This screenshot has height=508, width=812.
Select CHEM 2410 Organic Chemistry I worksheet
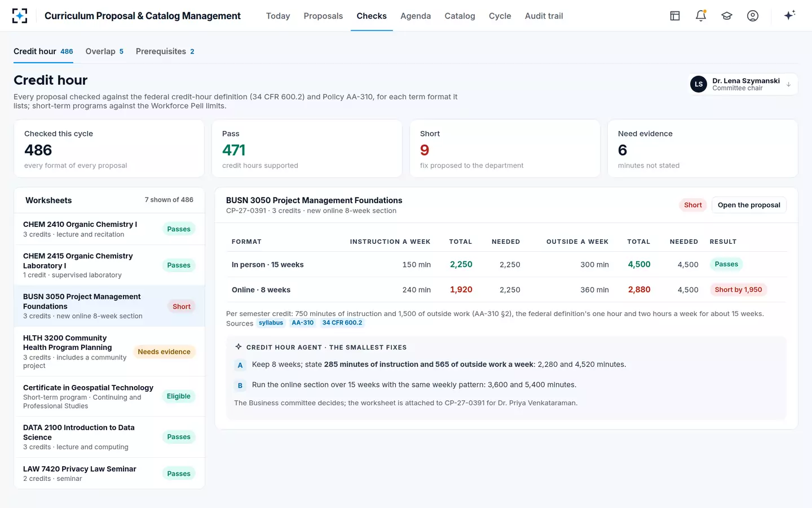(x=109, y=229)
